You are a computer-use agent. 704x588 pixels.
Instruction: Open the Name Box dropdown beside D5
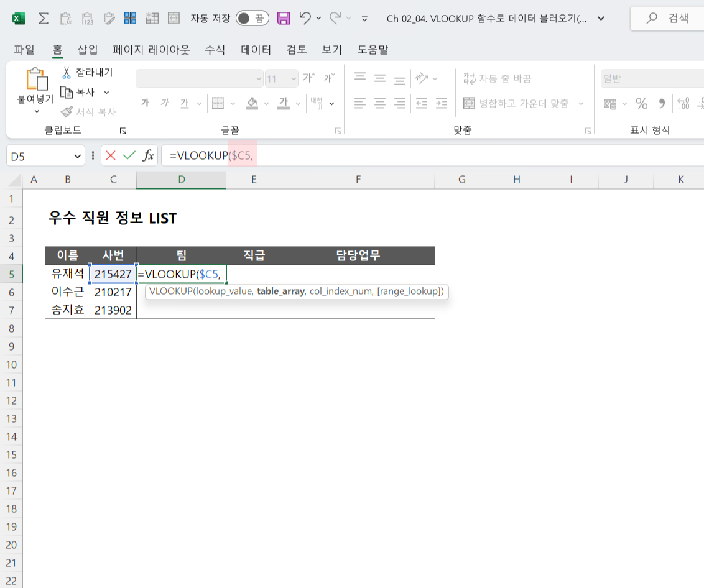77,156
